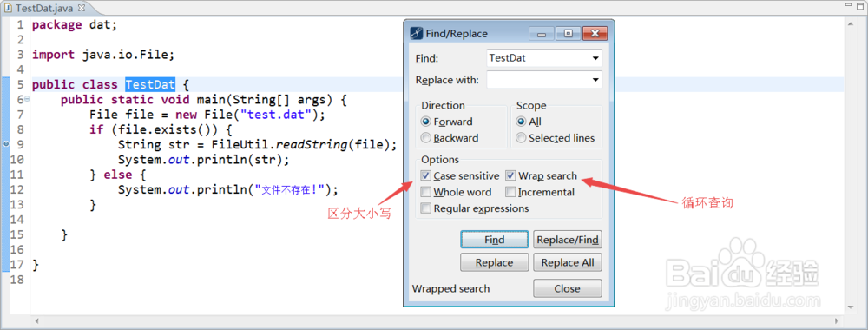
Task: Click the Replace All button
Action: tap(568, 262)
